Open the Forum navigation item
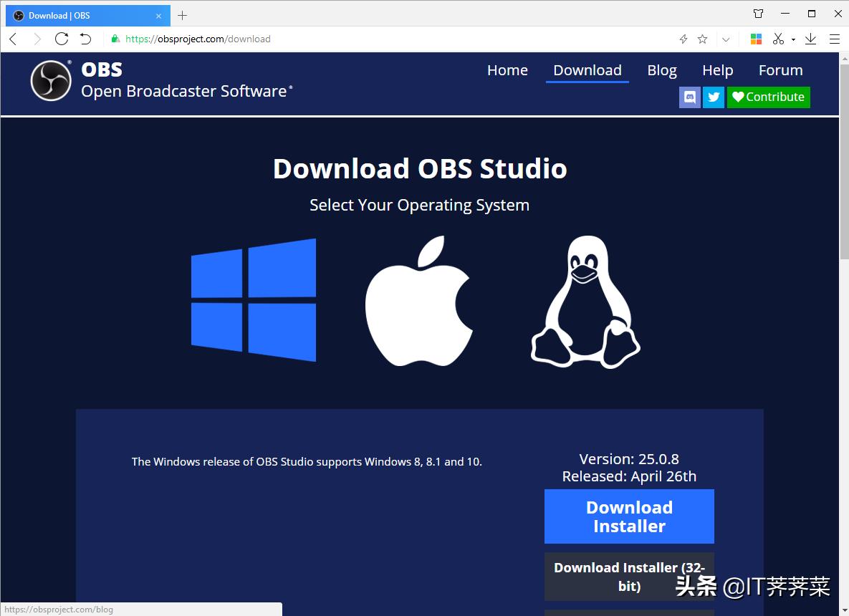The image size is (849, 616). [x=780, y=69]
